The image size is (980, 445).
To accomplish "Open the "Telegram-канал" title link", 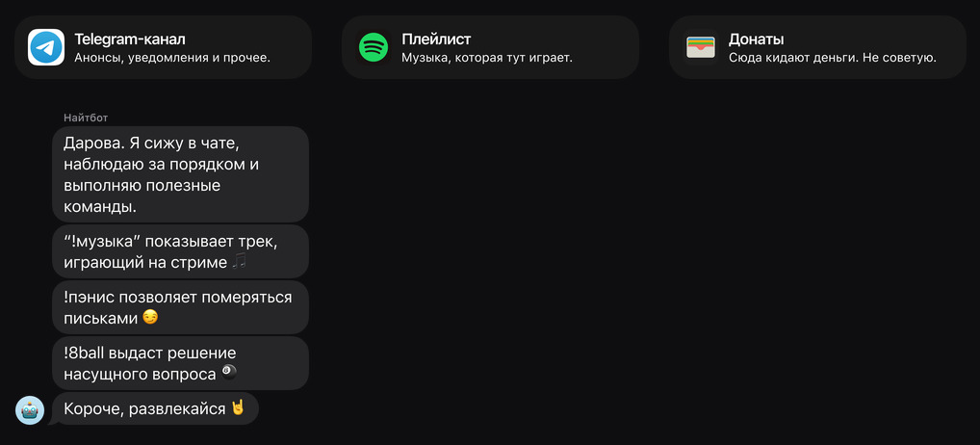I will point(129,39).
